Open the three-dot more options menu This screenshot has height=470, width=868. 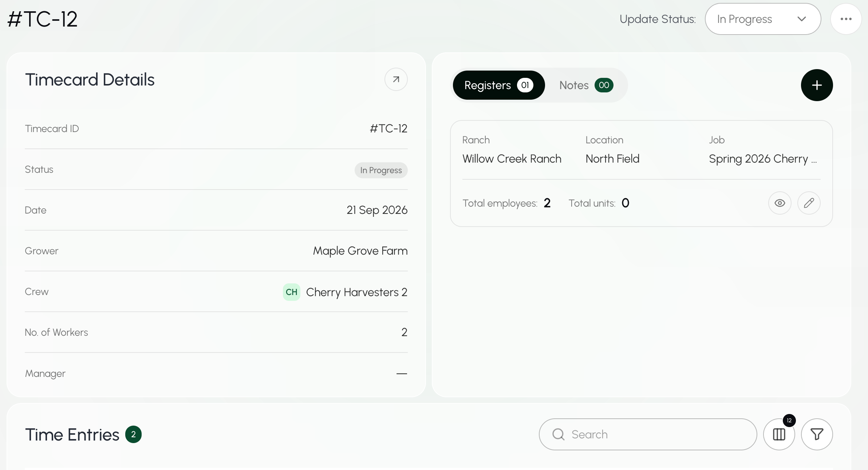coord(846,19)
